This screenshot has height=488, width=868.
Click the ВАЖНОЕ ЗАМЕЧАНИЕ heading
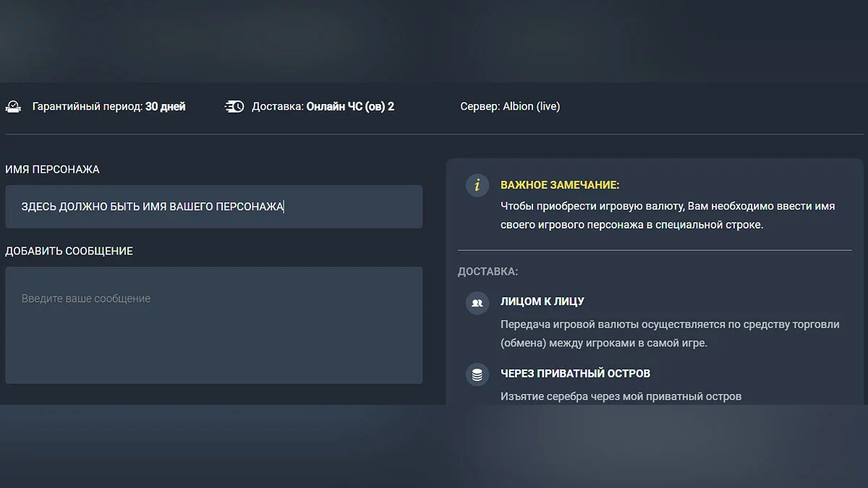point(560,185)
